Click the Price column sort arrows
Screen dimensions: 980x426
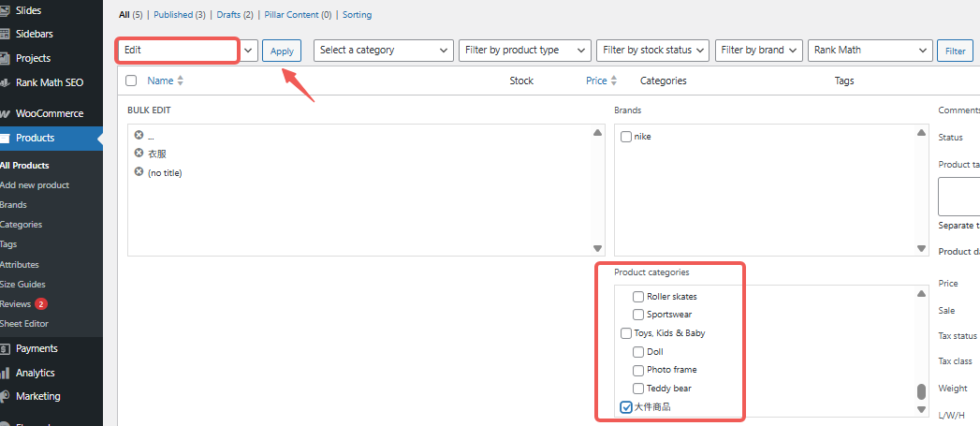614,81
